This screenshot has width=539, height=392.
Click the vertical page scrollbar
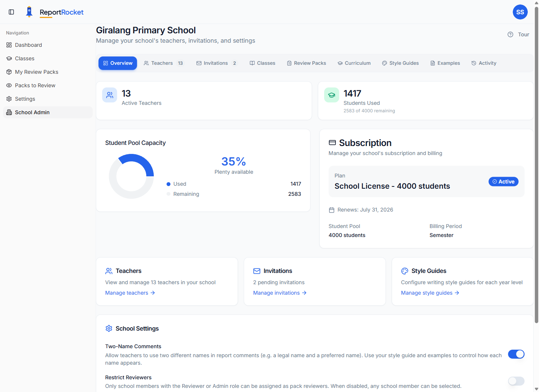pyautogui.click(x=536, y=168)
